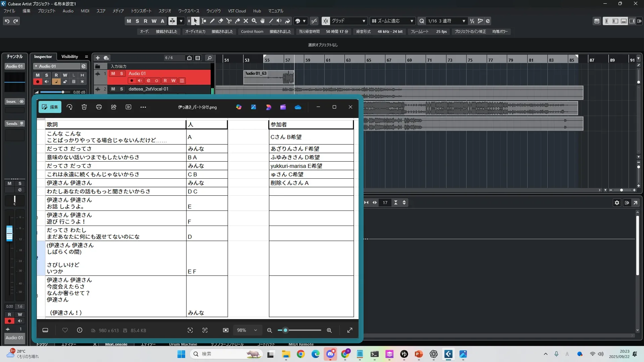Image resolution: width=644 pixels, height=362 pixels.
Task: Open the トランスポート menu
Action: tap(141, 11)
